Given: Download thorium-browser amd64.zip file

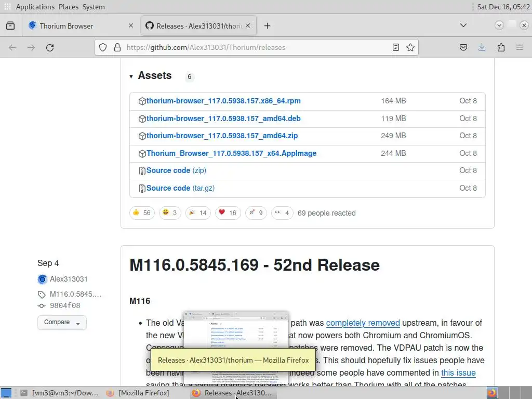Looking at the screenshot, I should pyautogui.click(x=222, y=136).
